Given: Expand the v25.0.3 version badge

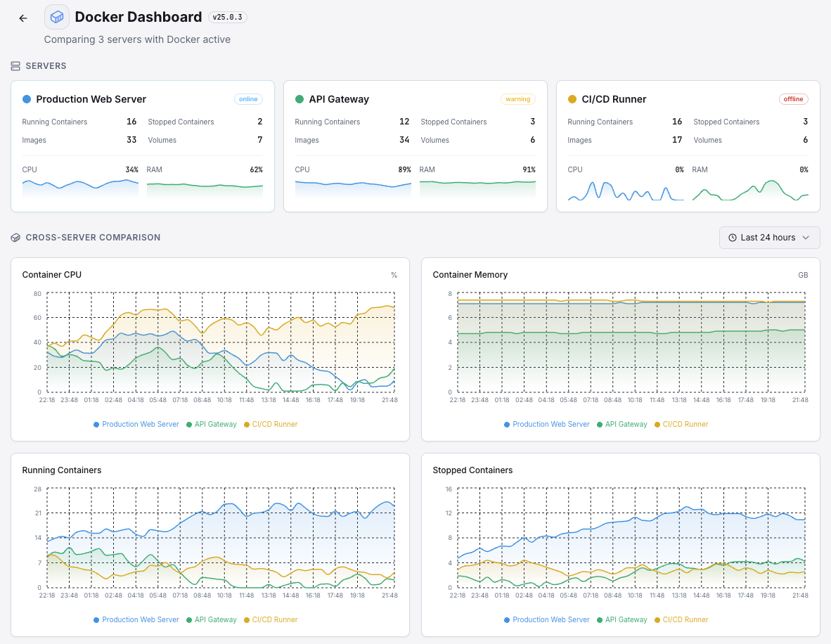Looking at the screenshot, I should [227, 17].
